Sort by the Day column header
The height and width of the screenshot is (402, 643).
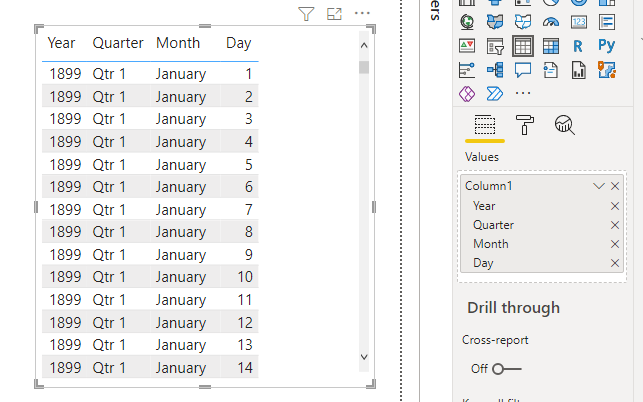239,43
